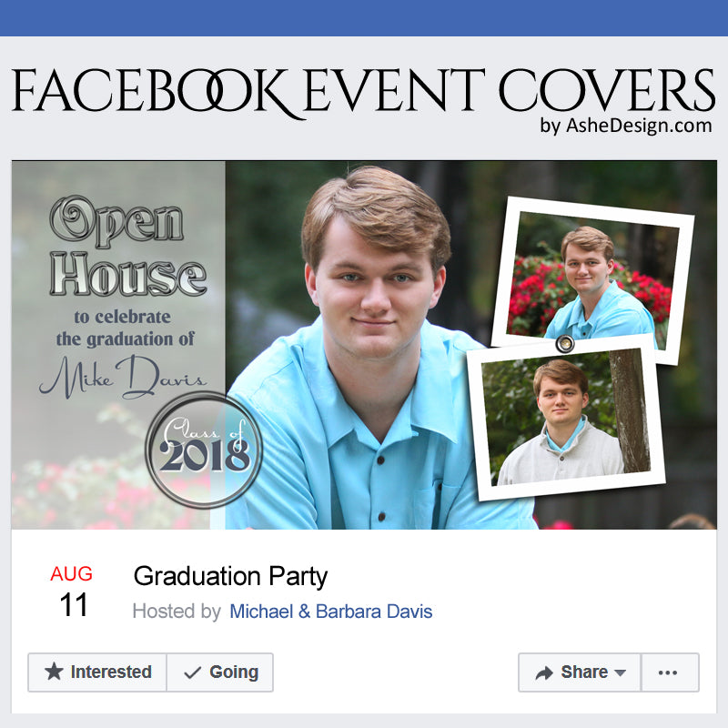Open the three-dots more options menu
The width and height of the screenshot is (728, 728).
669,672
